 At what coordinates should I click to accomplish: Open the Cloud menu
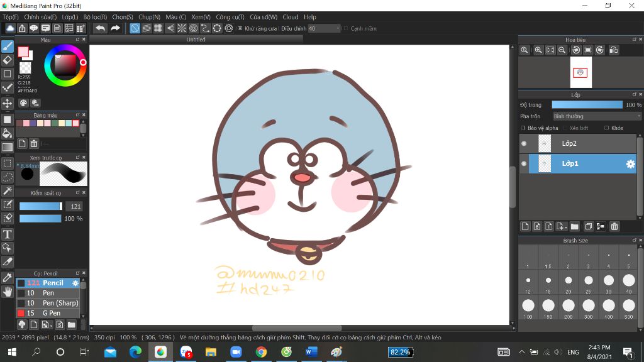click(x=291, y=17)
